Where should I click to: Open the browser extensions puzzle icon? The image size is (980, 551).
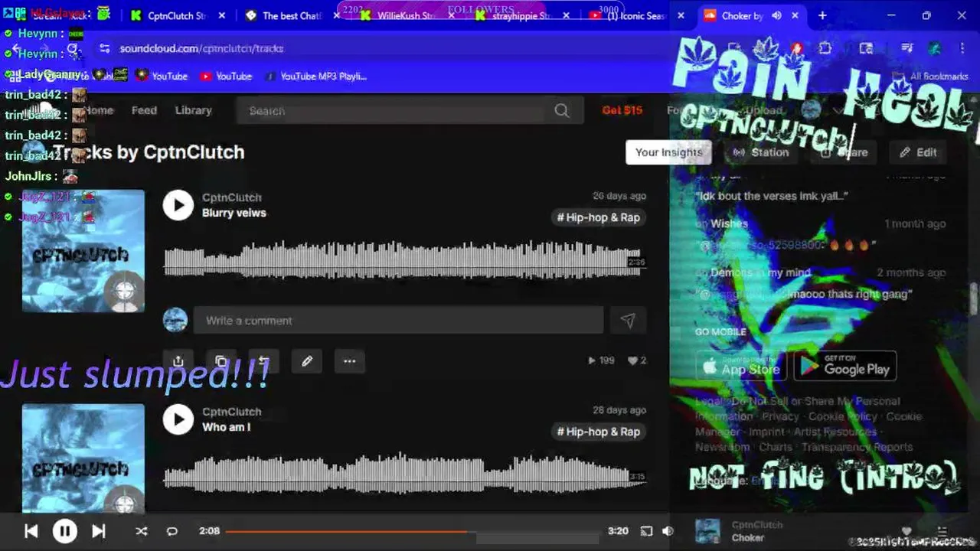[825, 48]
